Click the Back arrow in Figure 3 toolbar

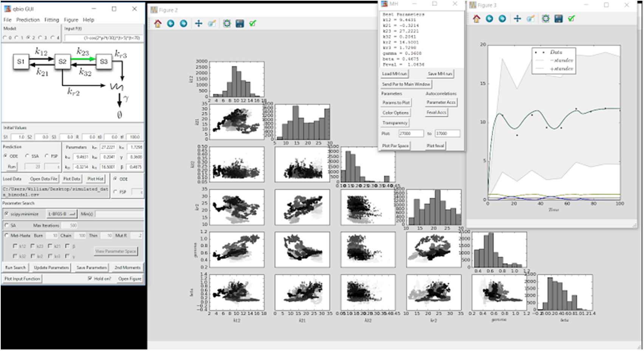pyautogui.click(x=489, y=19)
